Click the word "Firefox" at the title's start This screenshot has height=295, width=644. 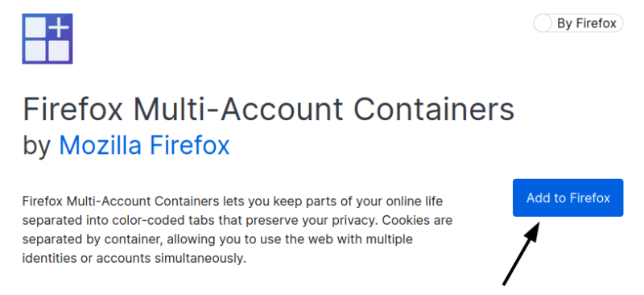click(72, 110)
